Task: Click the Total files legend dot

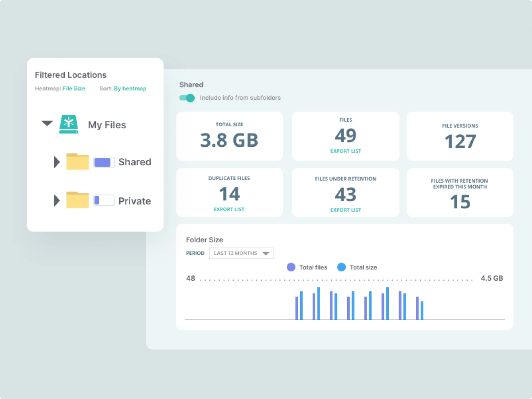Action: click(291, 267)
